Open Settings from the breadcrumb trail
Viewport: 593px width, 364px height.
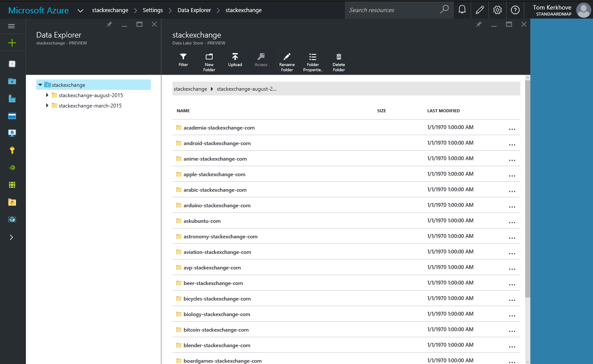coord(153,10)
